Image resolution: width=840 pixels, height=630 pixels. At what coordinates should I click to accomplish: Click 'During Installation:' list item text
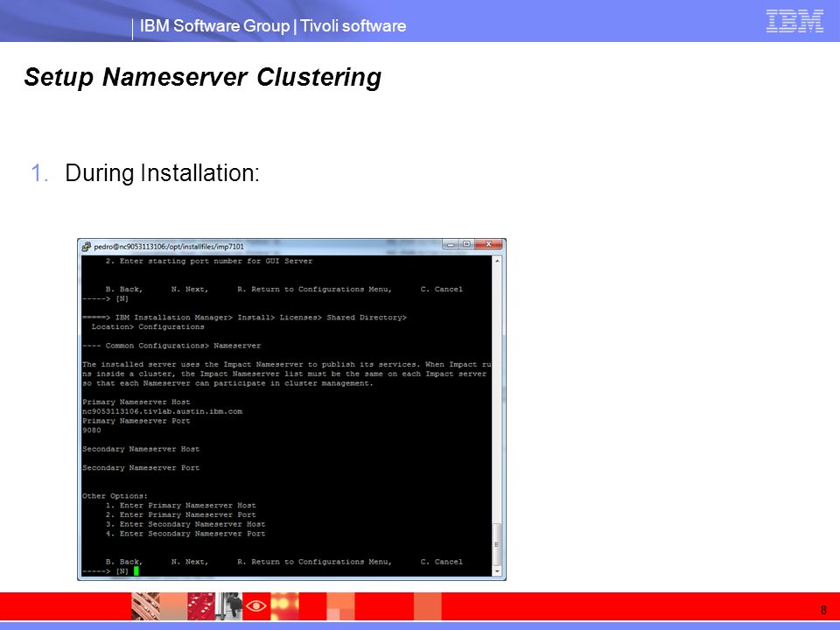(x=163, y=173)
